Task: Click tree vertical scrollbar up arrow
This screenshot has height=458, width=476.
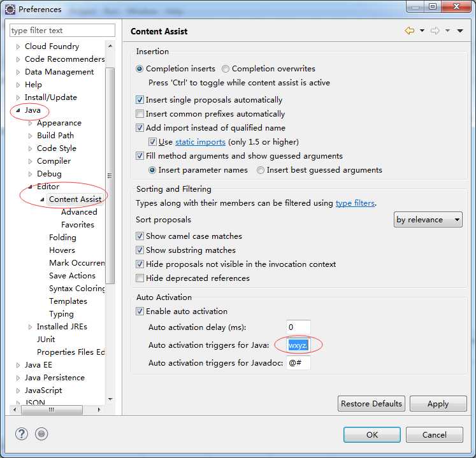Action: [110, 46]
